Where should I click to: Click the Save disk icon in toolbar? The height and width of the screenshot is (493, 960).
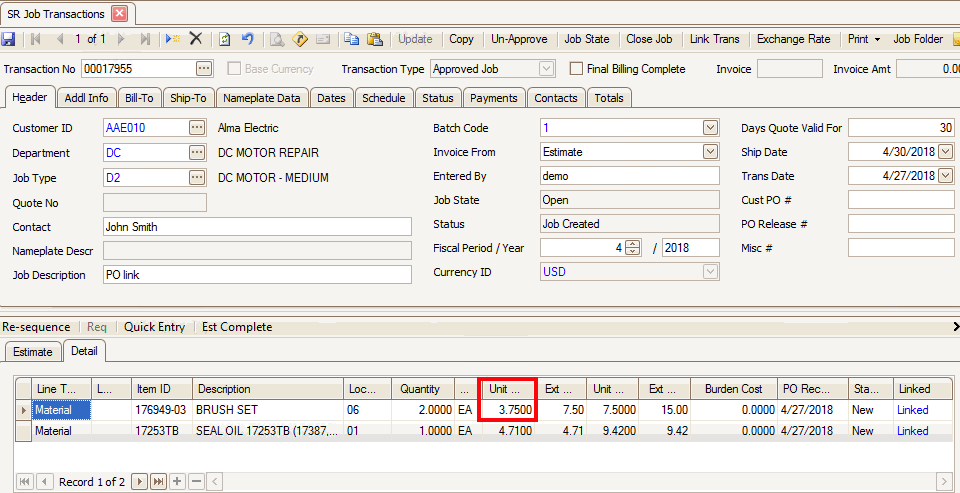9,39
